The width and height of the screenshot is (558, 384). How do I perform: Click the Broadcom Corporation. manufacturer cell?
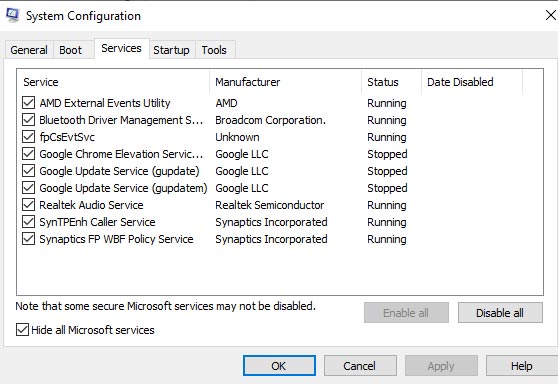pos(270,120)
